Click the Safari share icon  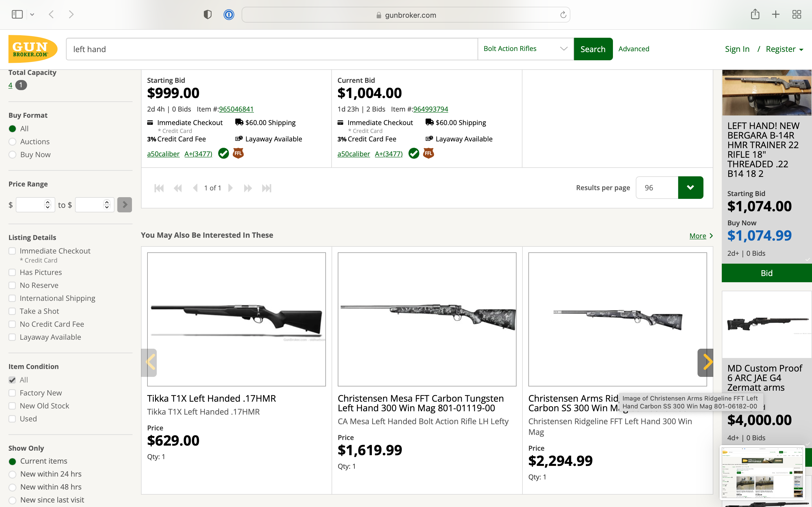[755, 14]
